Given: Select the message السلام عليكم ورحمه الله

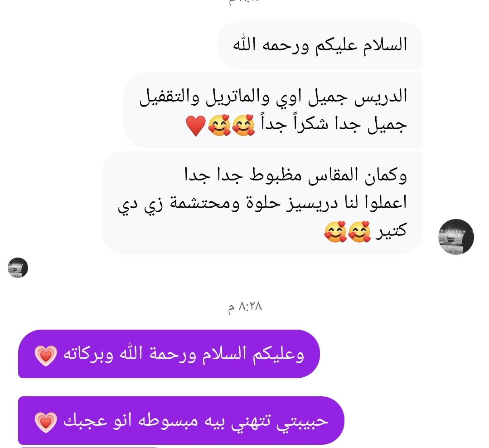Looking at the screenshot, I should [320, 45].
